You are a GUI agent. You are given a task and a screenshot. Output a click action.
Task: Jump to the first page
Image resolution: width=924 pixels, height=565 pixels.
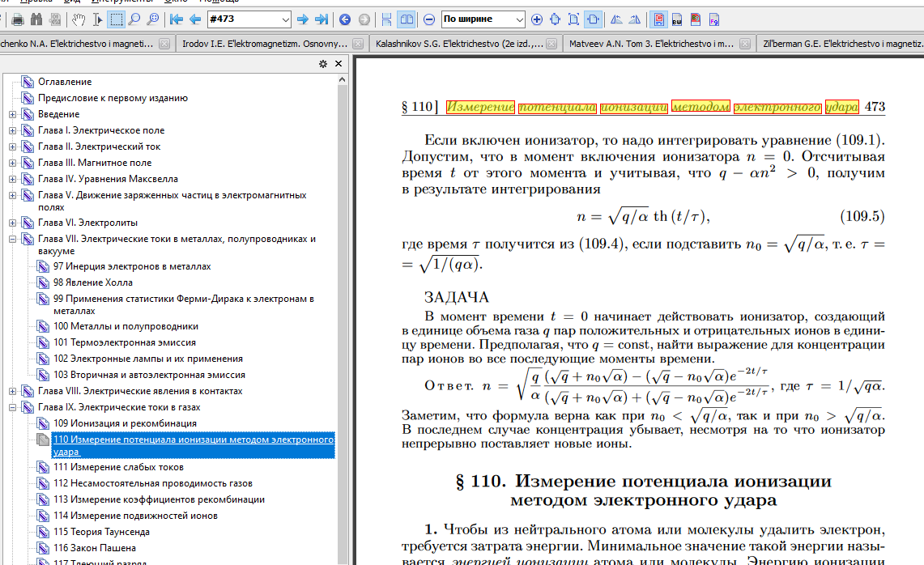[177, 19]
